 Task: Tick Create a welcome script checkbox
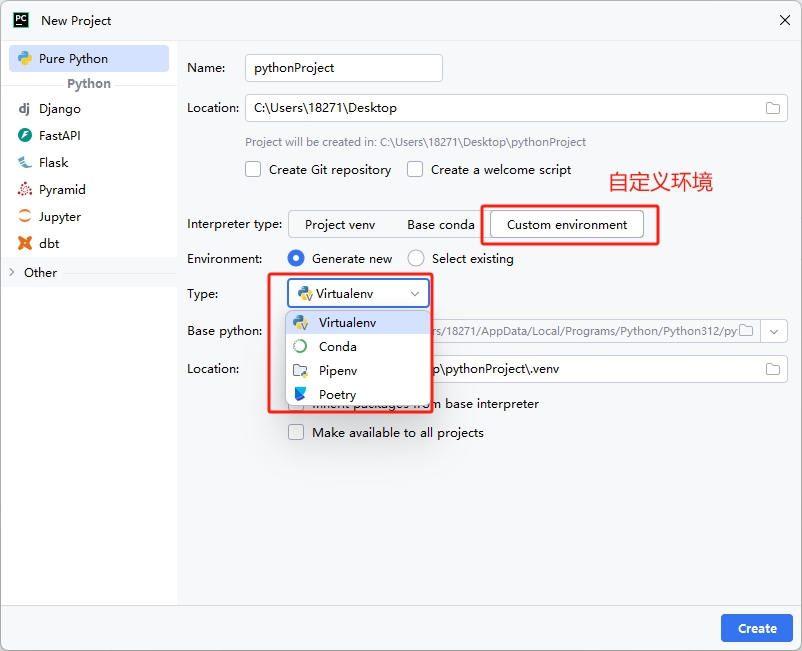[416, 170]
